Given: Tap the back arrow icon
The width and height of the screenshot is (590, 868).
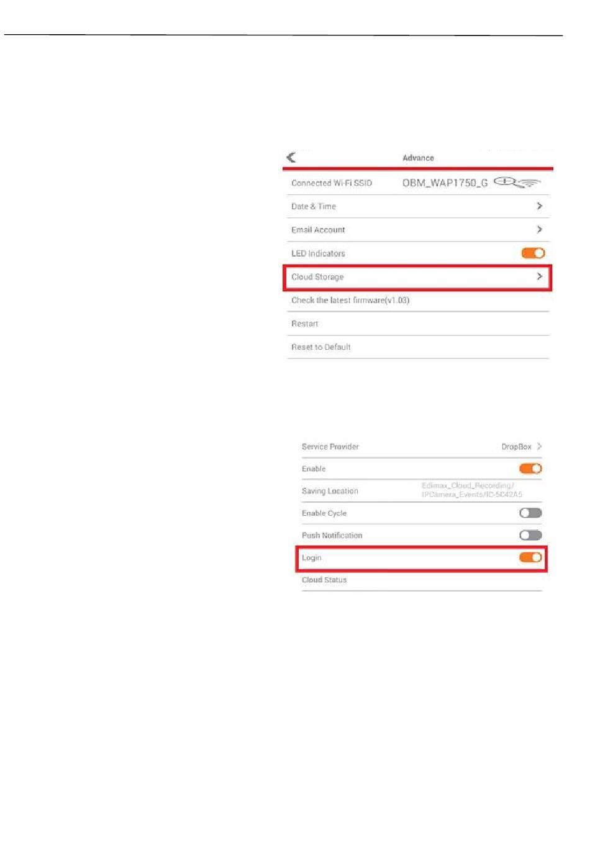Looking at the screenshot, I should (x=291, y=157).
